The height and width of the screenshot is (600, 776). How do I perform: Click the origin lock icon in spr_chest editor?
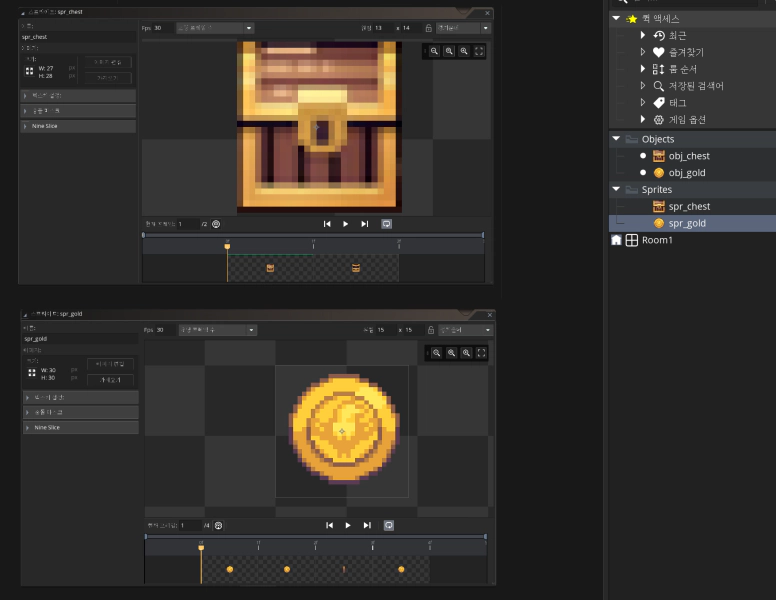[x=429, y=28]
